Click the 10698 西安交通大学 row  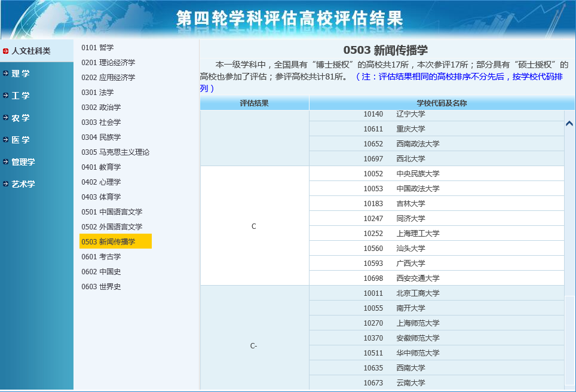[x=436, y=278]
